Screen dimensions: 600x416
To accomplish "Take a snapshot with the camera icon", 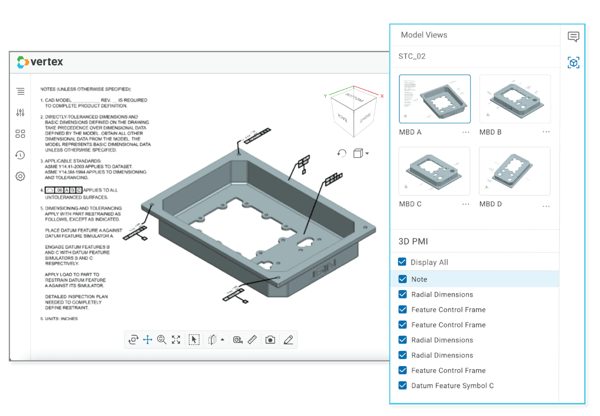I will (270, 339).
